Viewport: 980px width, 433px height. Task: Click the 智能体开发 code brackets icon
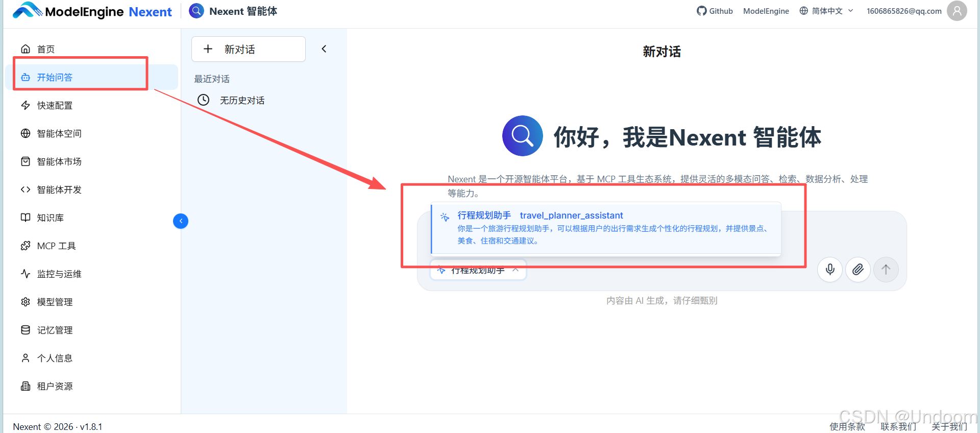(26, 189)
